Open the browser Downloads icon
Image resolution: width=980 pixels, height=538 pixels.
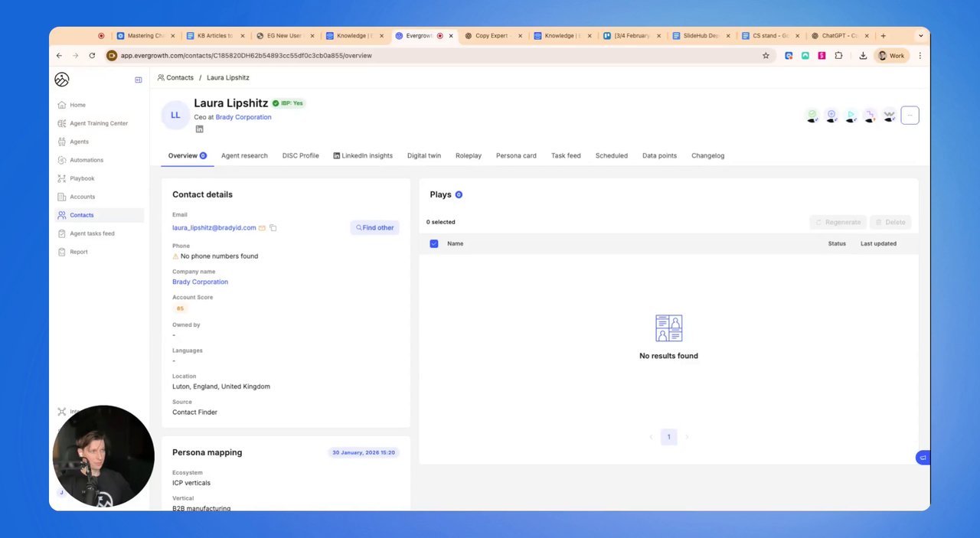pyautogui.click(x=863, y=56)
